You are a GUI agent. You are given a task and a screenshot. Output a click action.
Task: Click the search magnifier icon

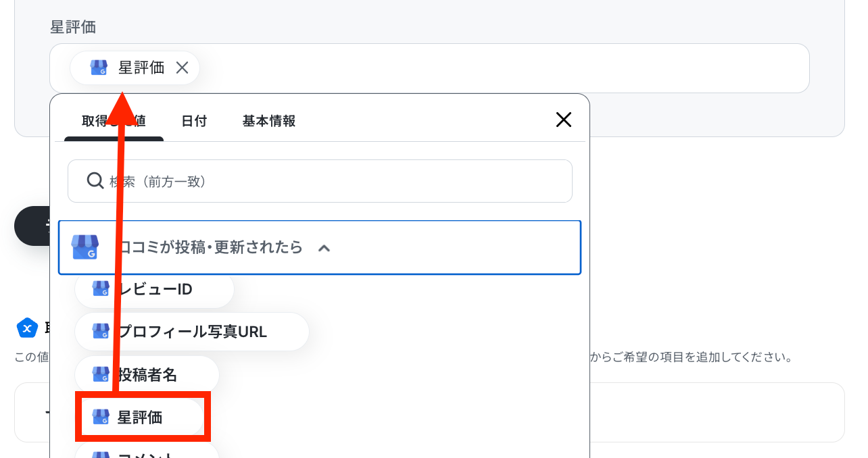(x=95, y=180)
